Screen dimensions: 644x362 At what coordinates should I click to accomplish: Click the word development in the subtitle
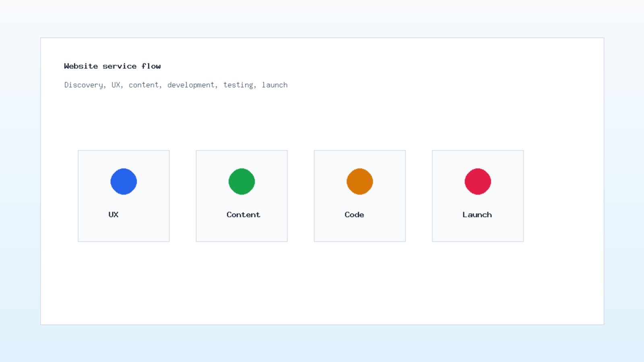click(191, 85)
